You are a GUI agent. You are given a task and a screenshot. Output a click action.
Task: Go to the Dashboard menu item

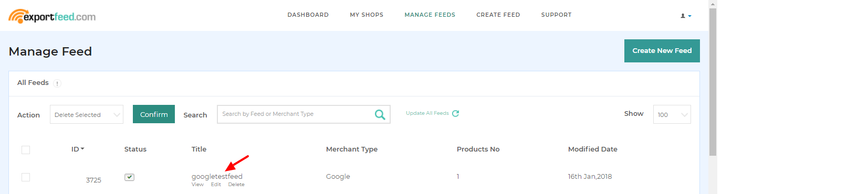308,15
